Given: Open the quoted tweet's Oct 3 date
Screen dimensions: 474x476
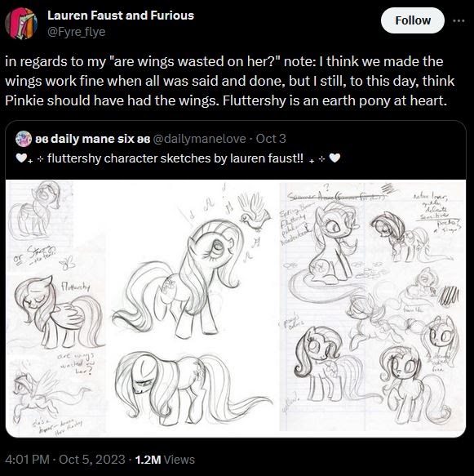Looking at the screenshot, I should click(x=271, y=139).
